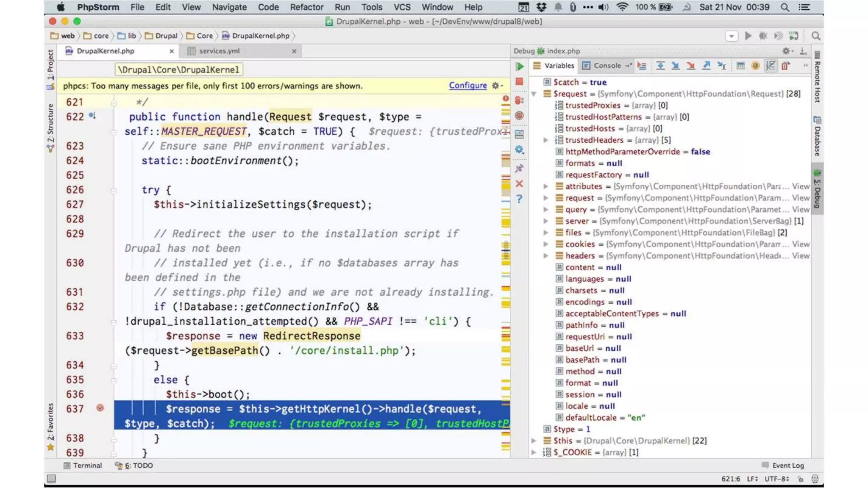Screen dimensions: 868x488
Task: Resume program with green play icon
Action: pyautogui.click(x=520, y=67)
